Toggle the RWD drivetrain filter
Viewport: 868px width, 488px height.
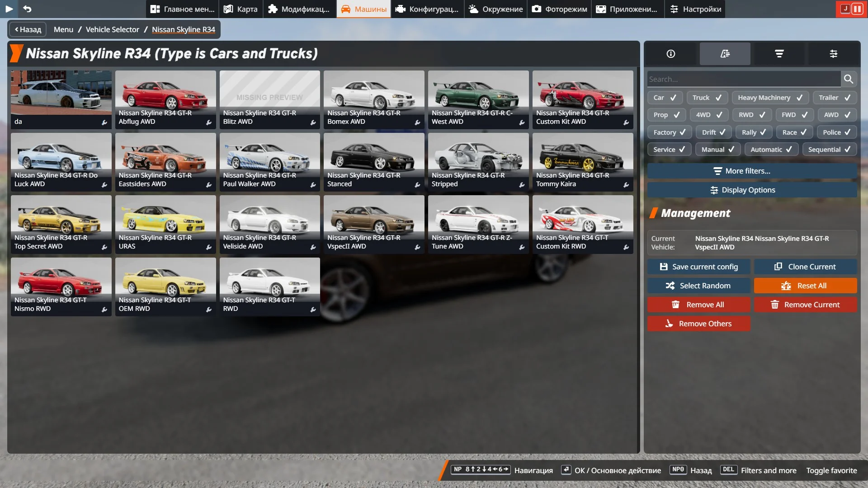[752, 115]
